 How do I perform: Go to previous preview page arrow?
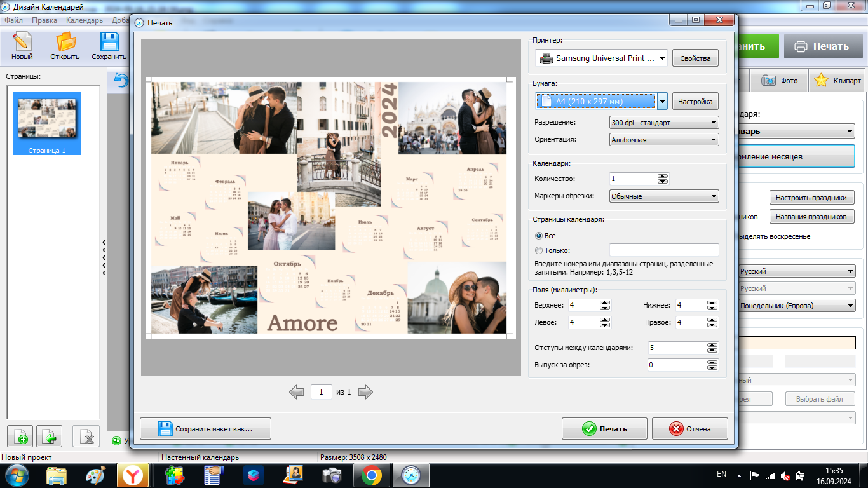point(296,392)
